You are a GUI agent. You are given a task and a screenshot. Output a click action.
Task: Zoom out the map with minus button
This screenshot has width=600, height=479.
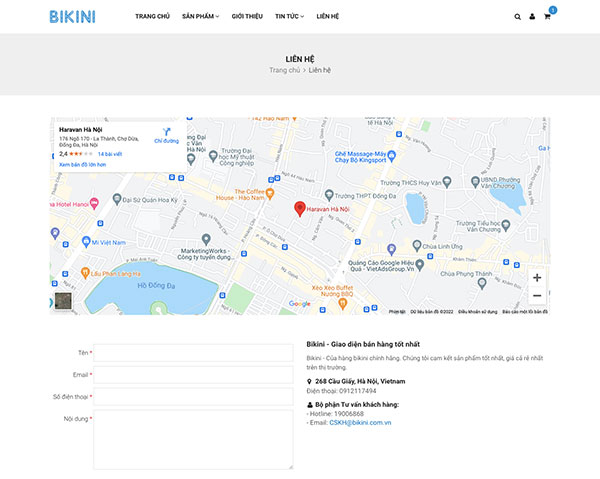pos(537,295)
